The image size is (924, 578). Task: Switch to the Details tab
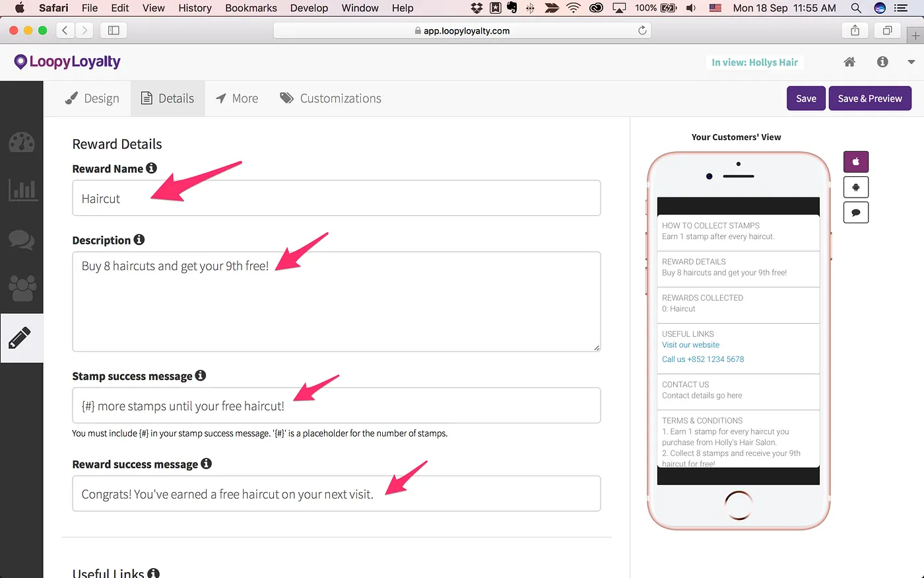pyautogui.click(x=168, y=98)
